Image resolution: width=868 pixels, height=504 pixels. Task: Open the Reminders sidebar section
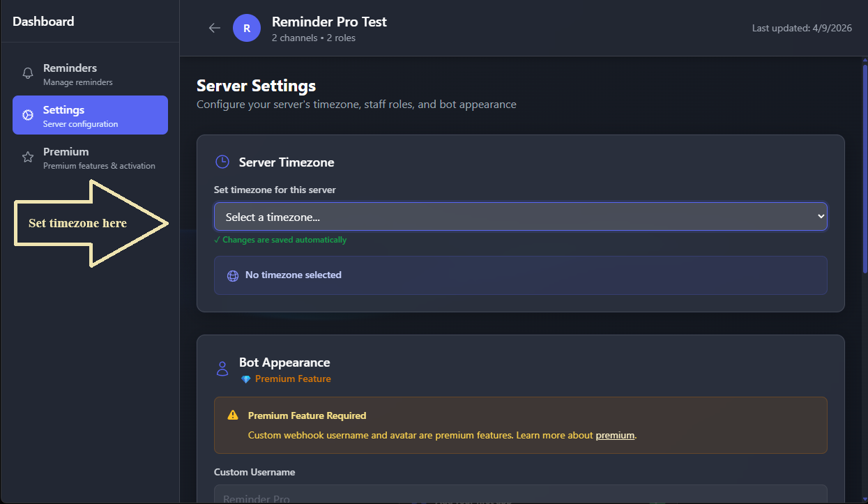click(x=90, y=73)
